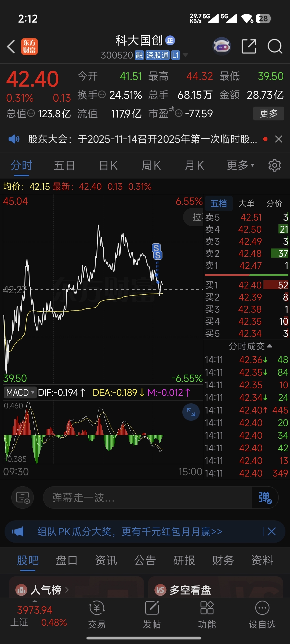
Task: Tap the trade row with volume 445
Action: 247,410
